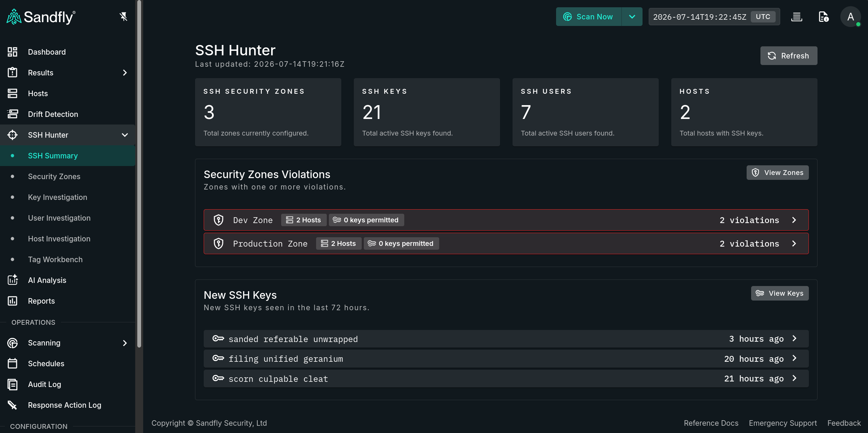868x433 pixels.
Task: Click the AI Analysis icon
Action: click(x=12, y=280)
